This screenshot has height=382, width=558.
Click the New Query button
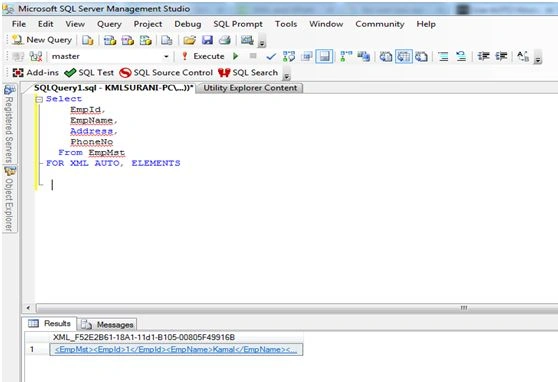coord(42,40)
